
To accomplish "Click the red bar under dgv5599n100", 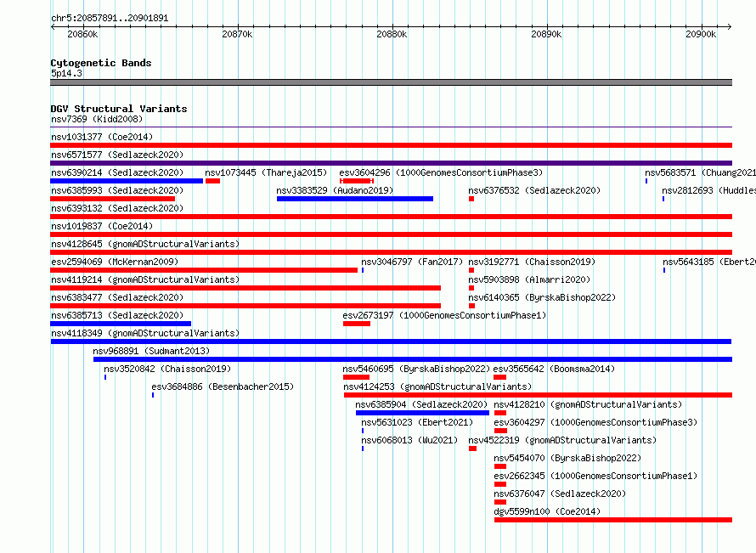I will 613,520.
